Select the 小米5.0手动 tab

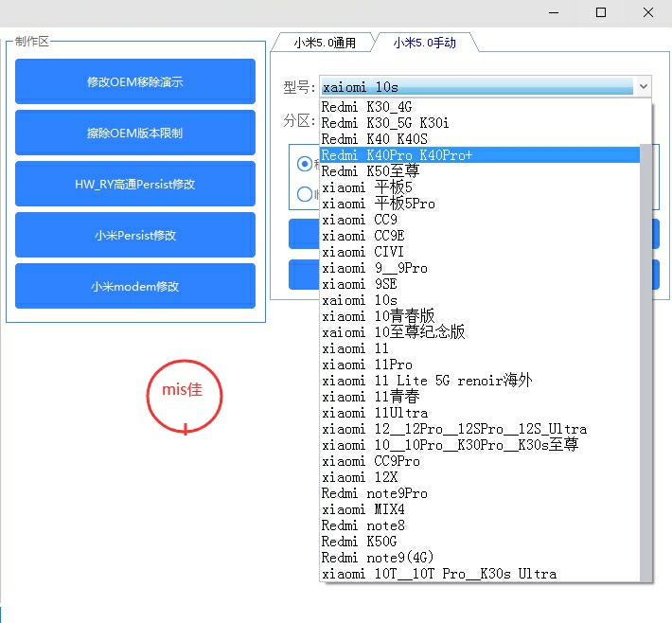(x=424, y=43)
